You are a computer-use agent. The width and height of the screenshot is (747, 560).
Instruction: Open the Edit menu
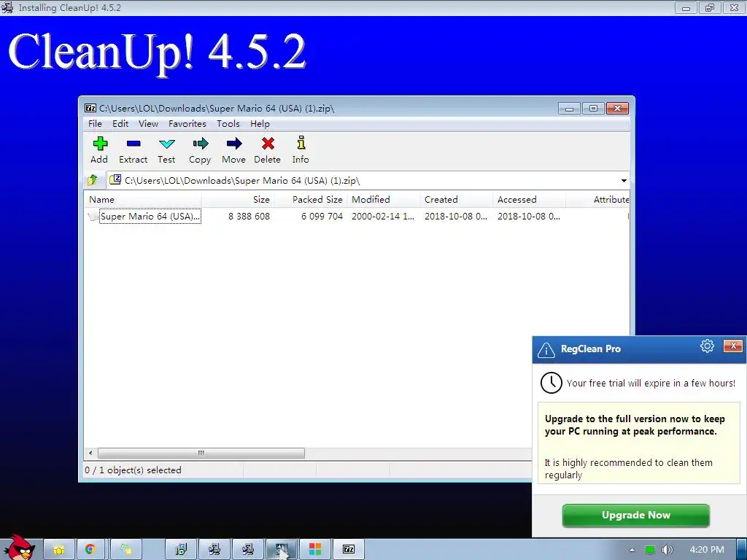coord(120,124)
